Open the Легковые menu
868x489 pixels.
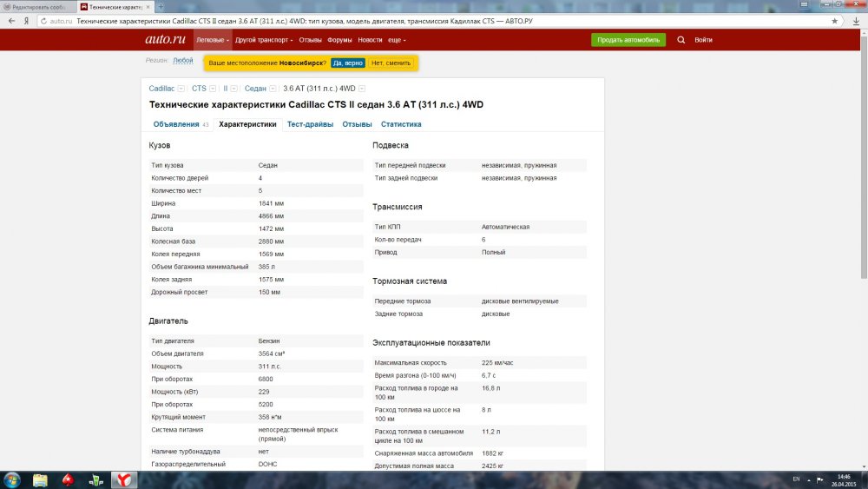(x=213, y=40)
